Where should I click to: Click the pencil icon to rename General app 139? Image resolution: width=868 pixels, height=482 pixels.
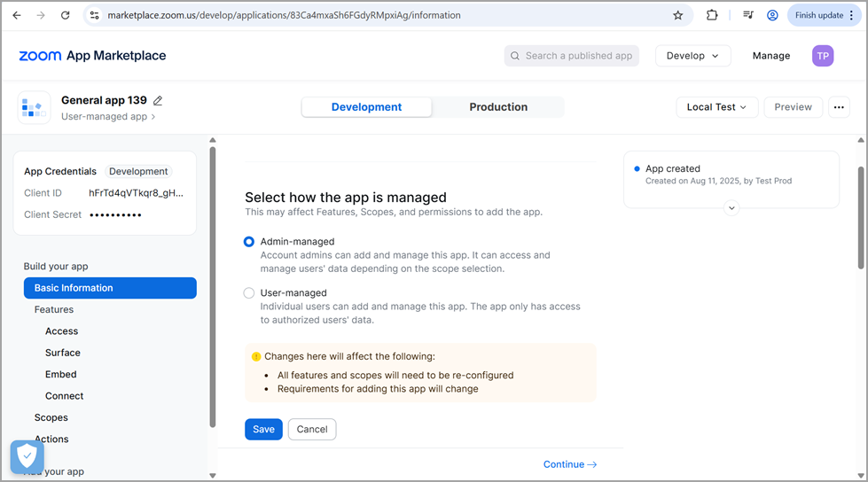(x=158, y=101)
